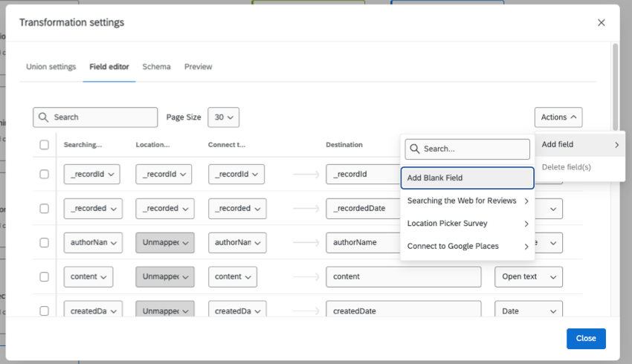632x364 pixels.
Task: Open the first-column _recordId dropdown
Action: [x=92, y=174]
